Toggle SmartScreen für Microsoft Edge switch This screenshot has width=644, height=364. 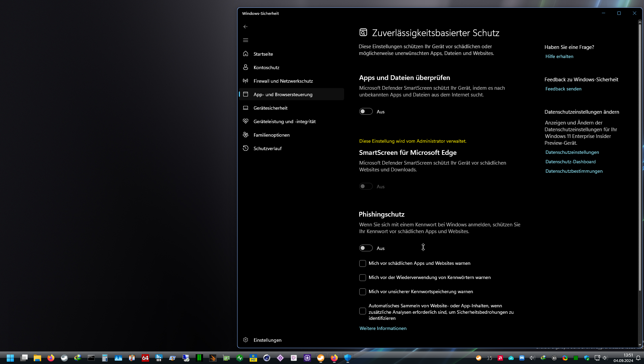point(366,187)
